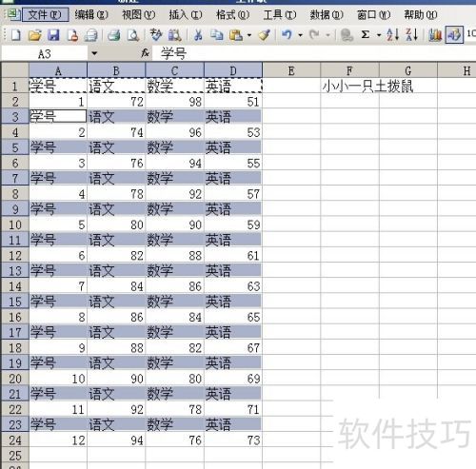
Task: Click the Copy icon
Action: click(217, 35)
